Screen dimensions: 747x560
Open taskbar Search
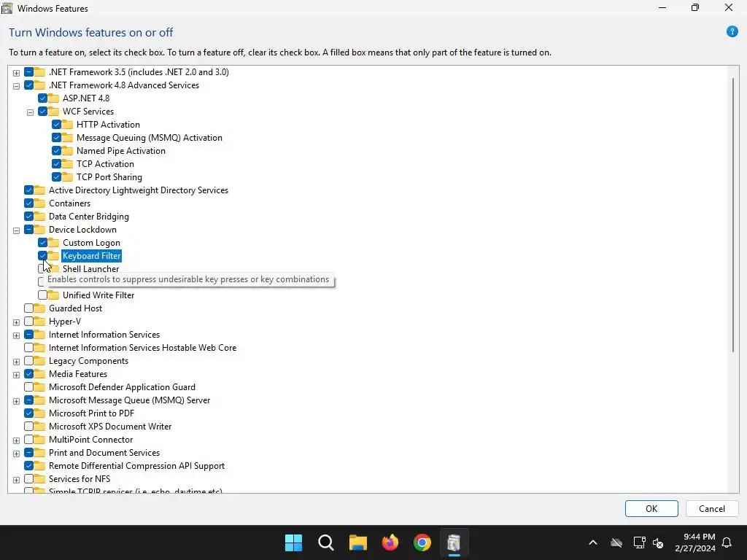(326, 542)
